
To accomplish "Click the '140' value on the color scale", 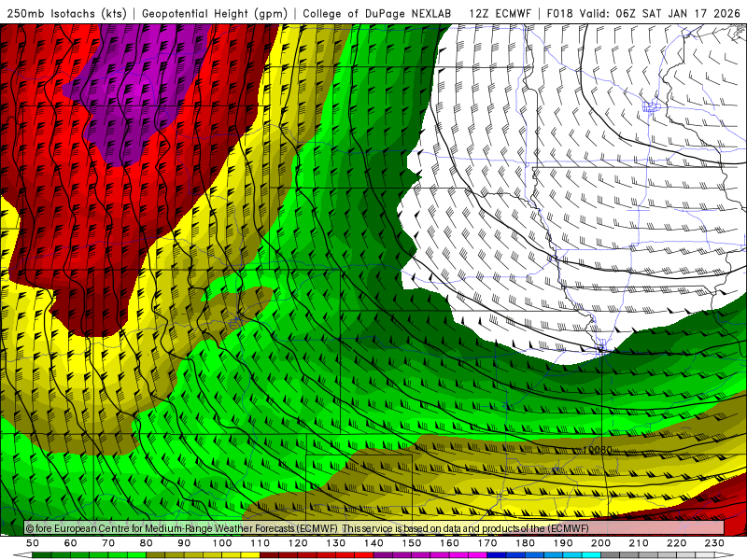I will click(x=373, y=543).
